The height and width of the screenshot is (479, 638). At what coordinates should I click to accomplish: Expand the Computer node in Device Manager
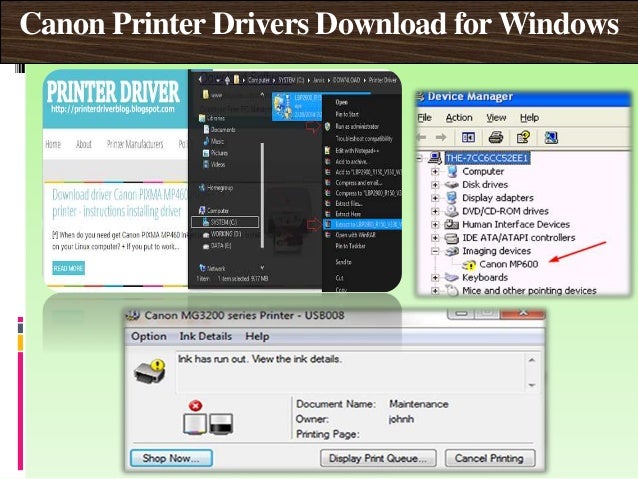pos(435,171)
